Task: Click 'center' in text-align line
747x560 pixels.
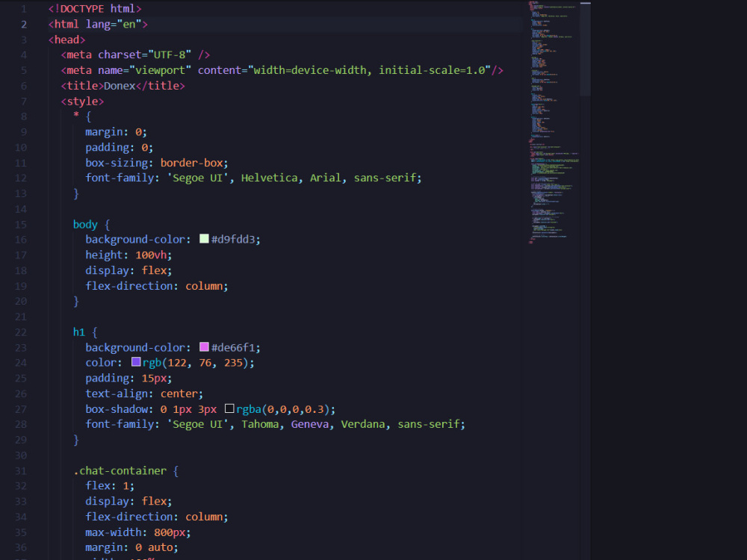Action: (x=179, y=393)
